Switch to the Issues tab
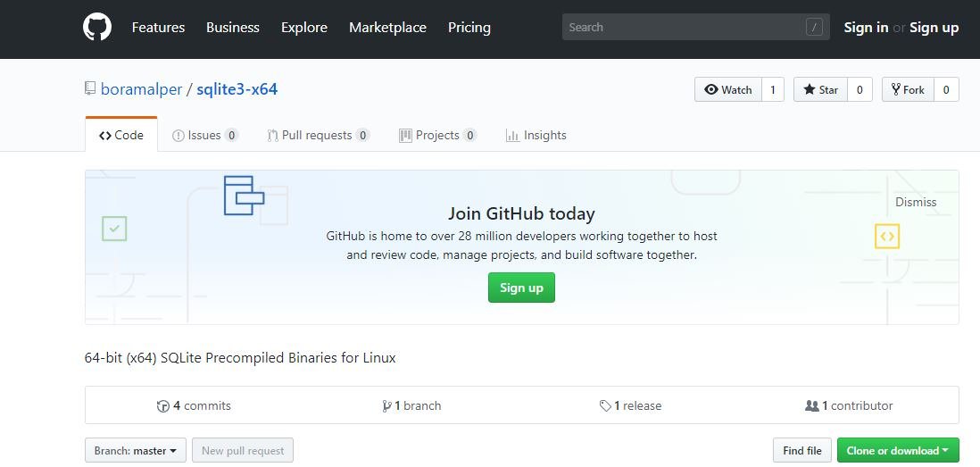Viewport: 980px width, 467px height. tap(205, 135)
